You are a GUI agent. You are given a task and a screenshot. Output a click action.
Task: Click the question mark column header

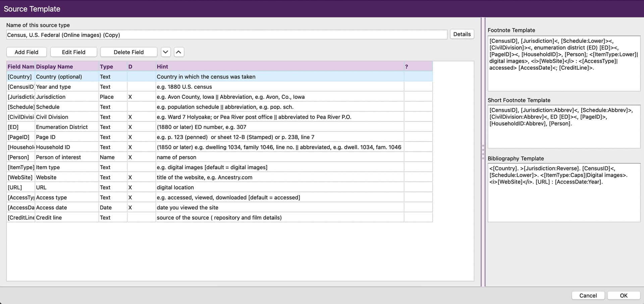(x=418, y=66)
